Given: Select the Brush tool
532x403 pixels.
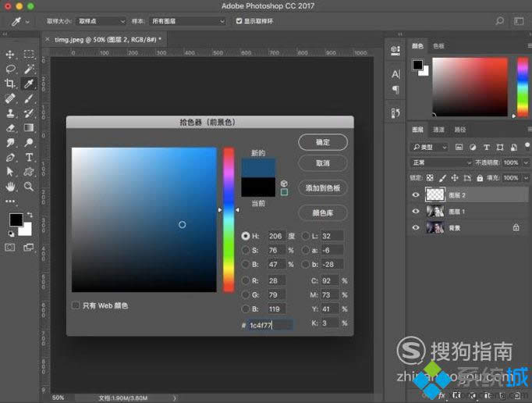Looking at the screenshot, I should [29, 98].
